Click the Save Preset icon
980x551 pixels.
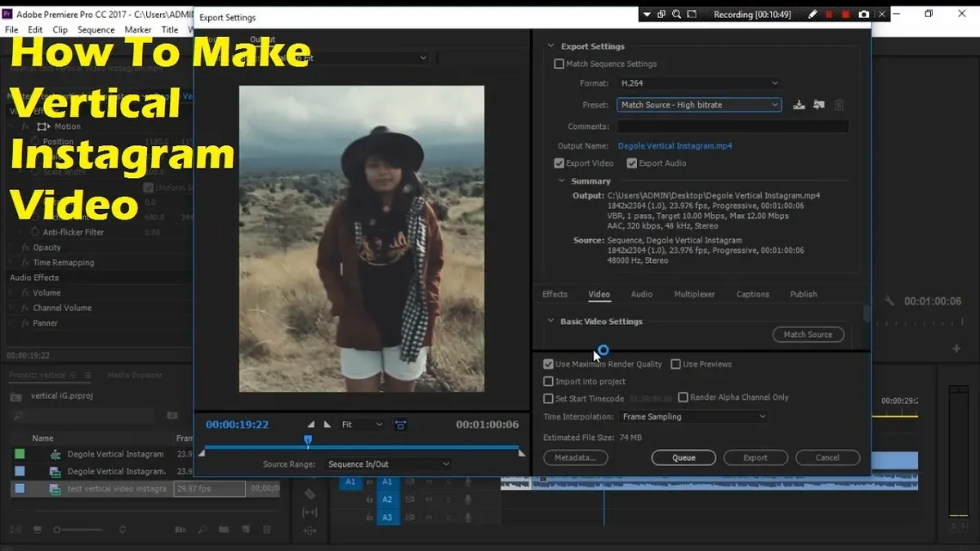[x=799, y=104]
